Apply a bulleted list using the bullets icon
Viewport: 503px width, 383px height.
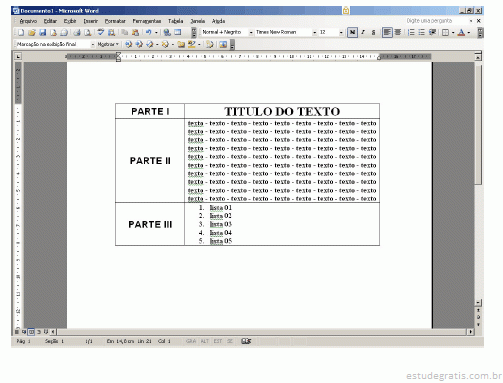(x=422, y=32)
